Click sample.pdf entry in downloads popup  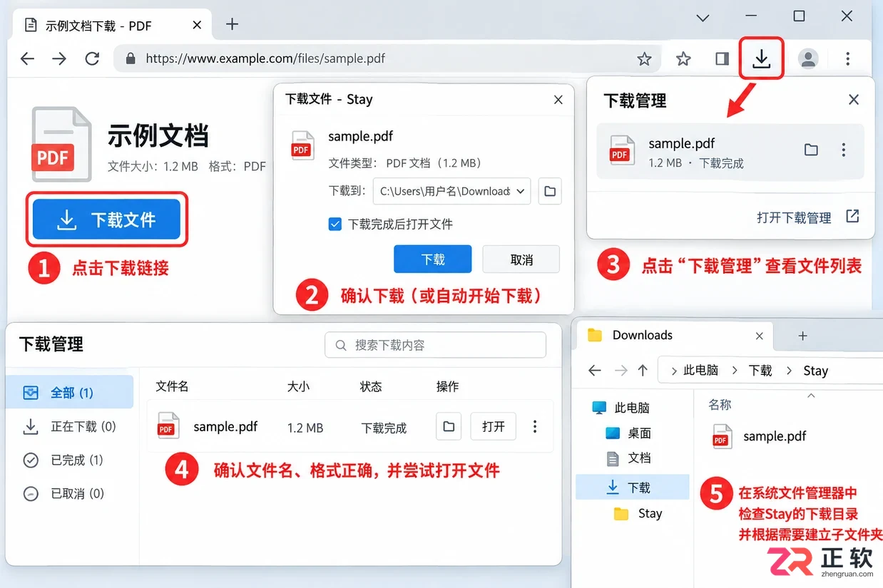730,151
